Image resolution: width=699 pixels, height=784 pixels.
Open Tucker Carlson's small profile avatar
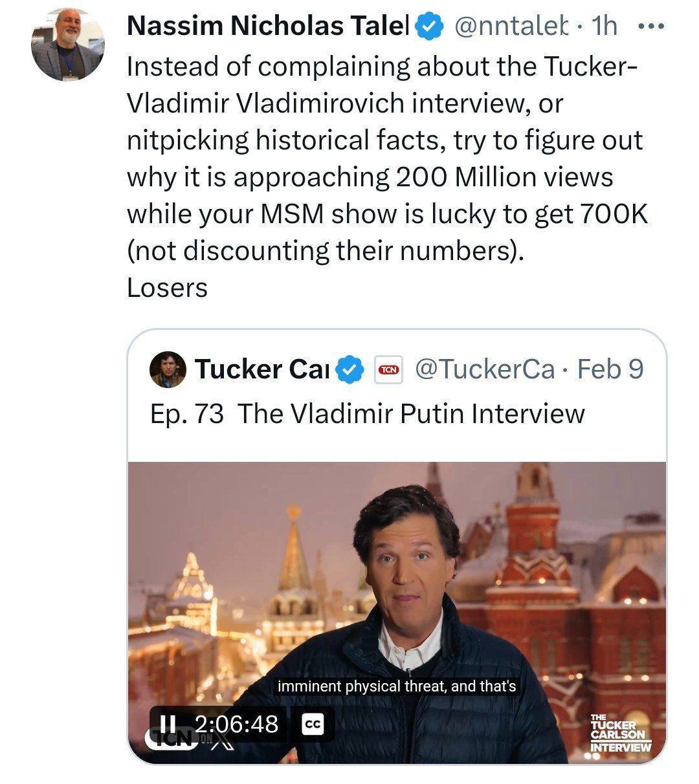click(168, 369)
